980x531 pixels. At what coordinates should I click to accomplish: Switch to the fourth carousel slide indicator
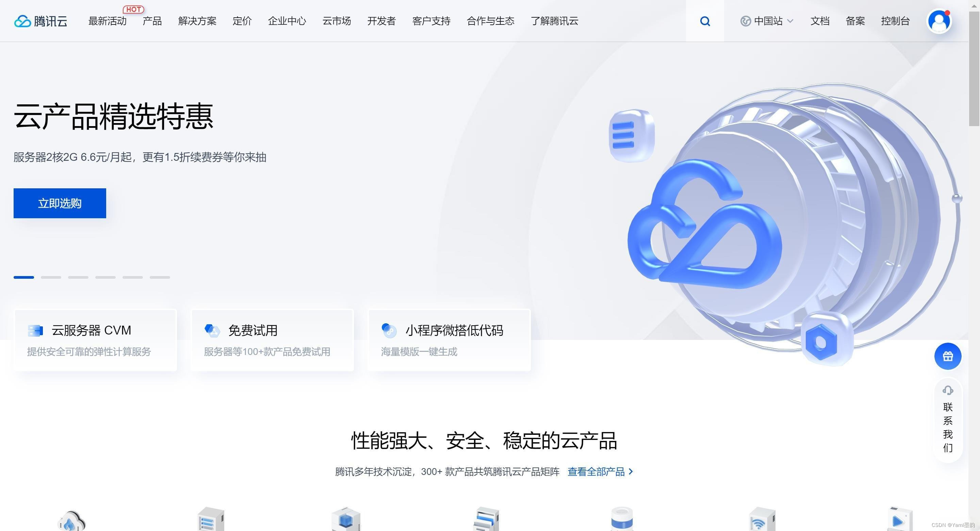105,277
